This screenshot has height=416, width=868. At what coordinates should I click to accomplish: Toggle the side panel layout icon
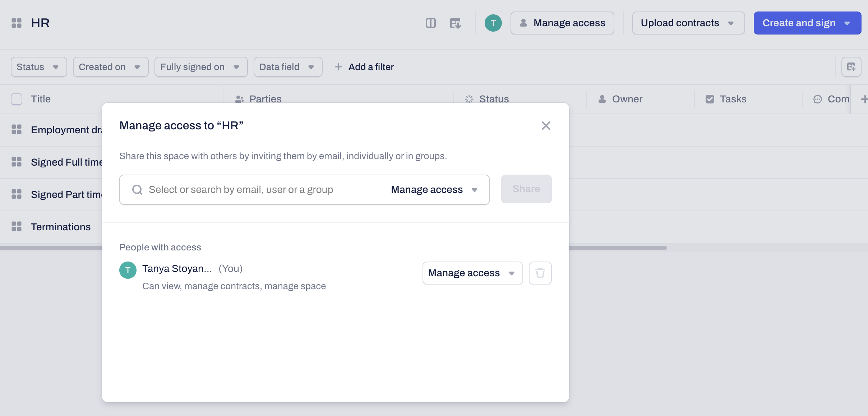(x=430, y=23)
